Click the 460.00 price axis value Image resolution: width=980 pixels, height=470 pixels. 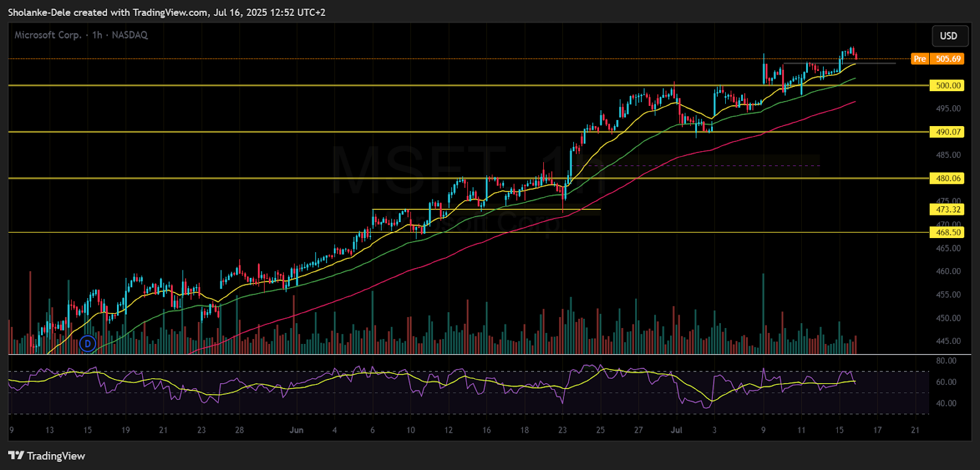(948, 271)
